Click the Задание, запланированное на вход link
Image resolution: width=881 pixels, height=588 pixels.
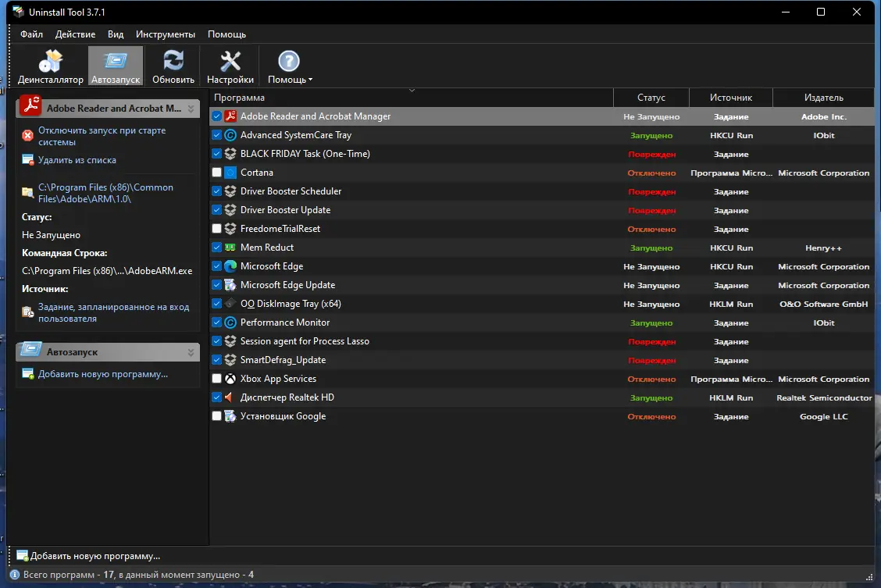[x=113, y=313]
